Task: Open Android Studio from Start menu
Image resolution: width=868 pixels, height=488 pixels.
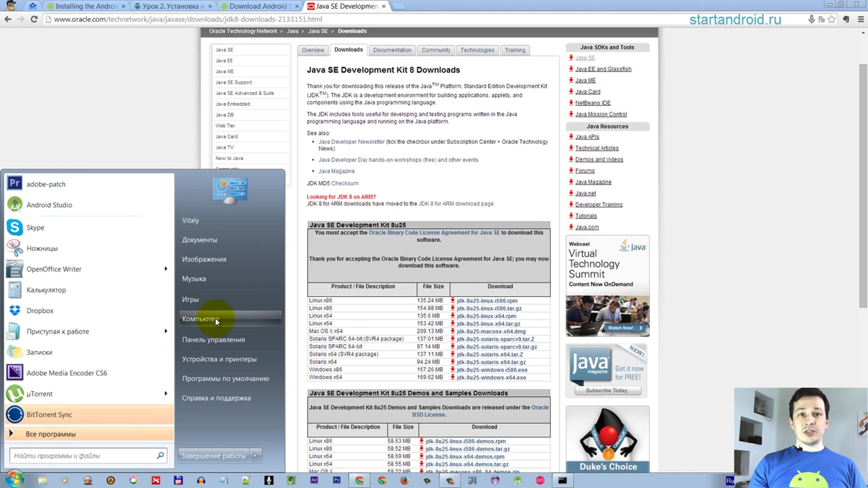Action: coord(49,205)
